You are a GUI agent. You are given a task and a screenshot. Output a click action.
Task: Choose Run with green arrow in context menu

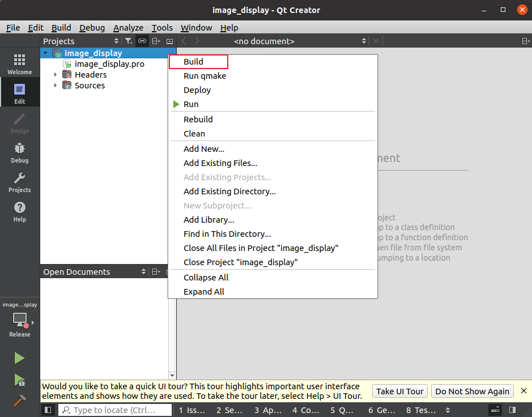tap(273, 104)
